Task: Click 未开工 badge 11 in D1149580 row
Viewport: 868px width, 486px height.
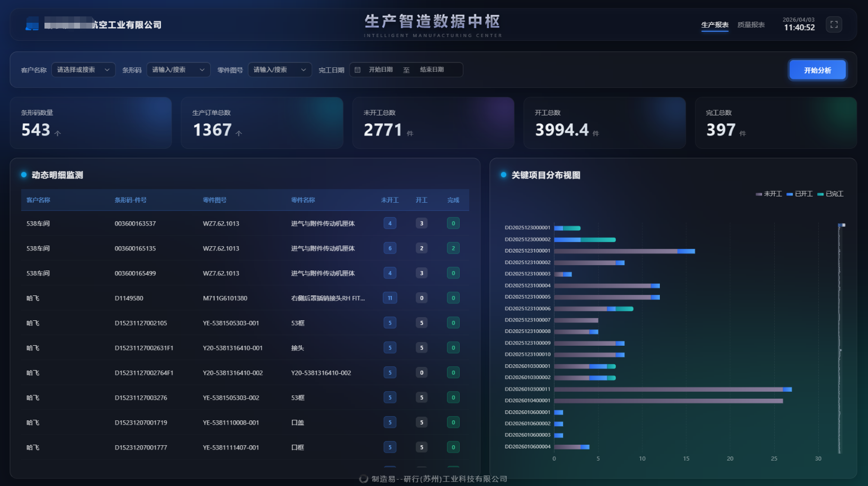Action: tap(390, 298)
